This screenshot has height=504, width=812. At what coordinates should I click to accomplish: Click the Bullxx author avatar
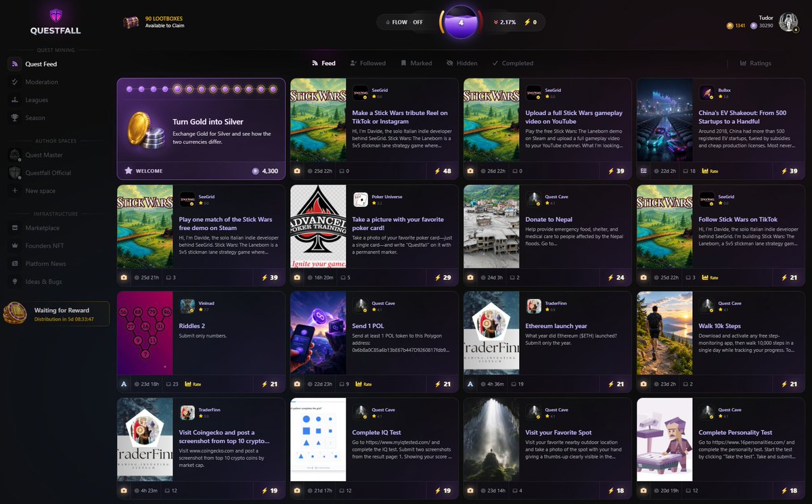pos(707,93)
